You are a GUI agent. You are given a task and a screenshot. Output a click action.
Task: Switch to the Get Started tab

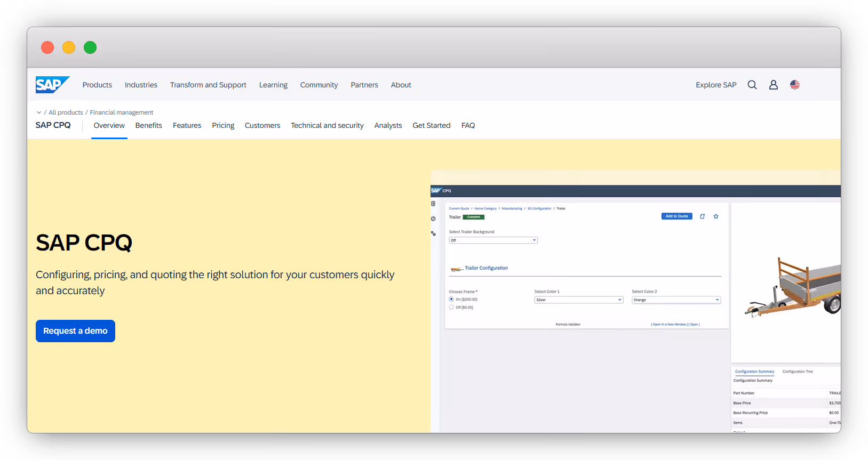point(432,126)
